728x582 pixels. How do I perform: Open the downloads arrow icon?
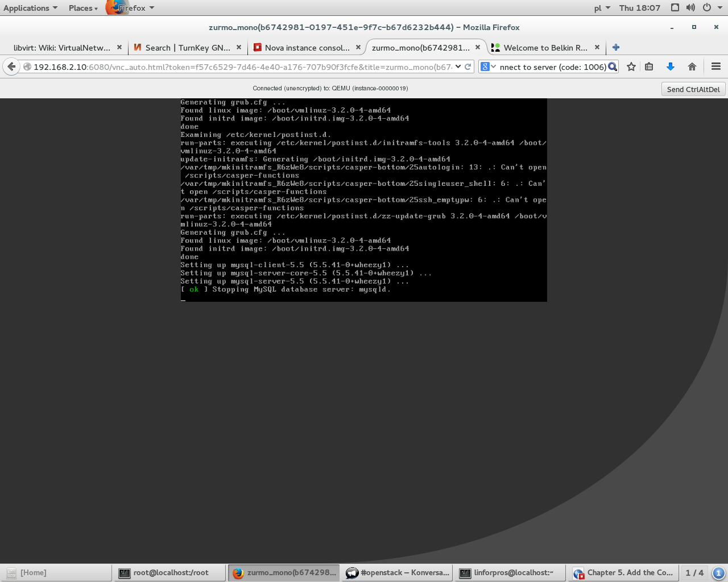tap(671, 66)
